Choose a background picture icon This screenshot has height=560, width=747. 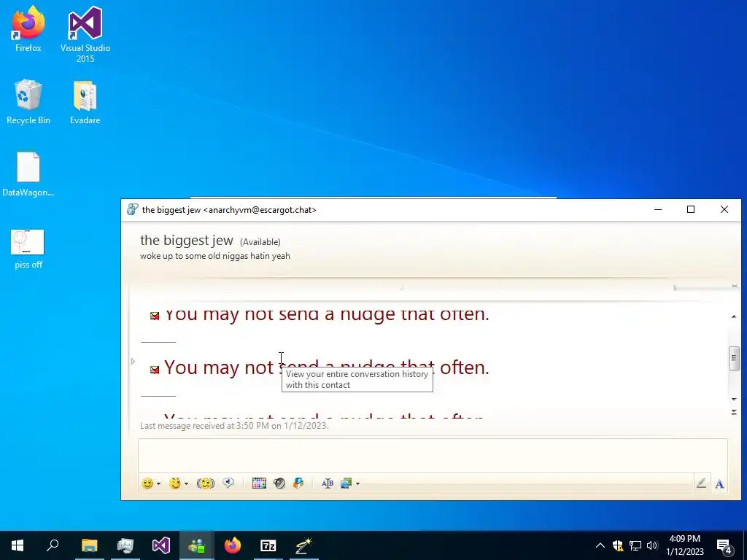[x=347, y=483]
